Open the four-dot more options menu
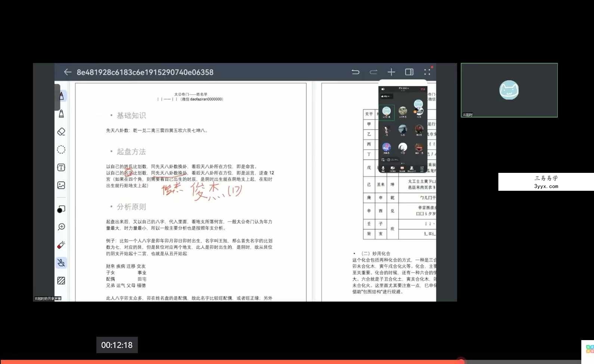The width and height of the screenshot is (594, 364). point(427,72)
